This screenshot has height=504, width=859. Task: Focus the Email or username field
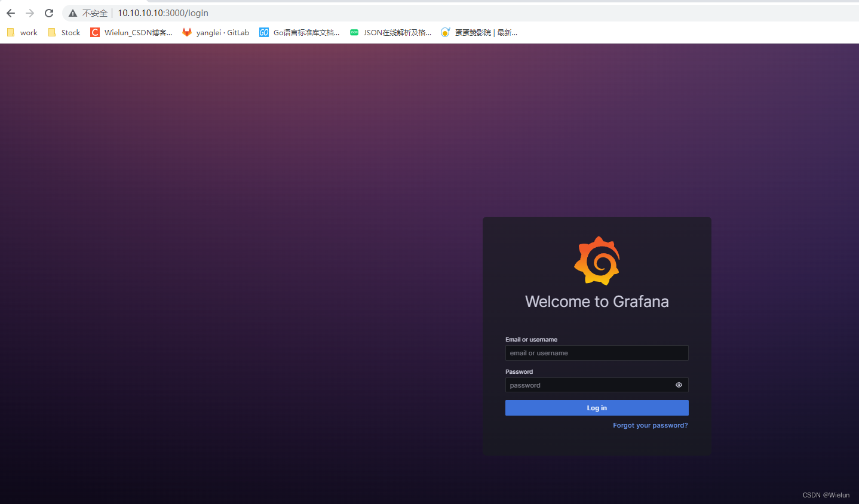(597, 353)
